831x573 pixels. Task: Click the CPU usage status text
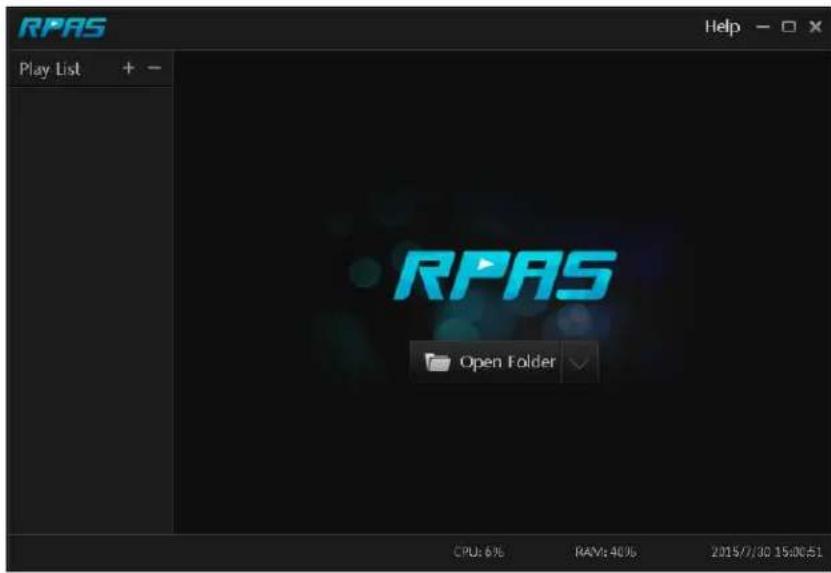[478, 552]
